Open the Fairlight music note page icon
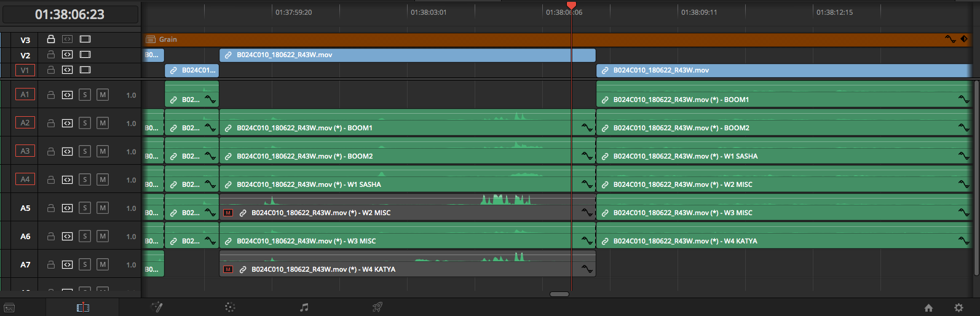The image size is (980, 316). (304, 307)
